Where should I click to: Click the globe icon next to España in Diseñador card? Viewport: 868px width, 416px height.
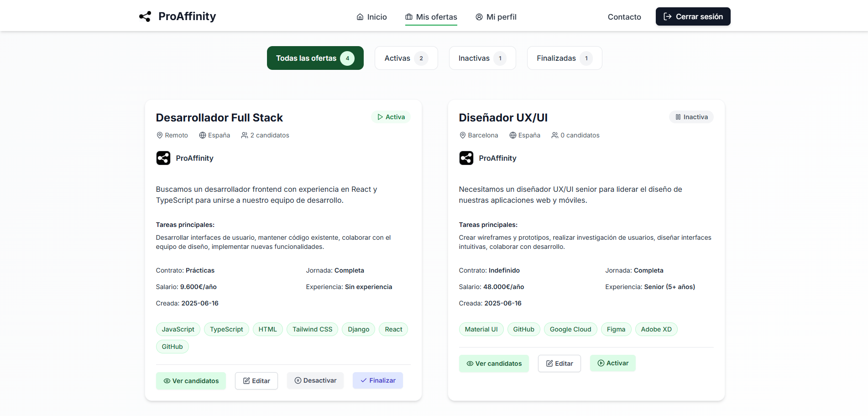[513, 135]
